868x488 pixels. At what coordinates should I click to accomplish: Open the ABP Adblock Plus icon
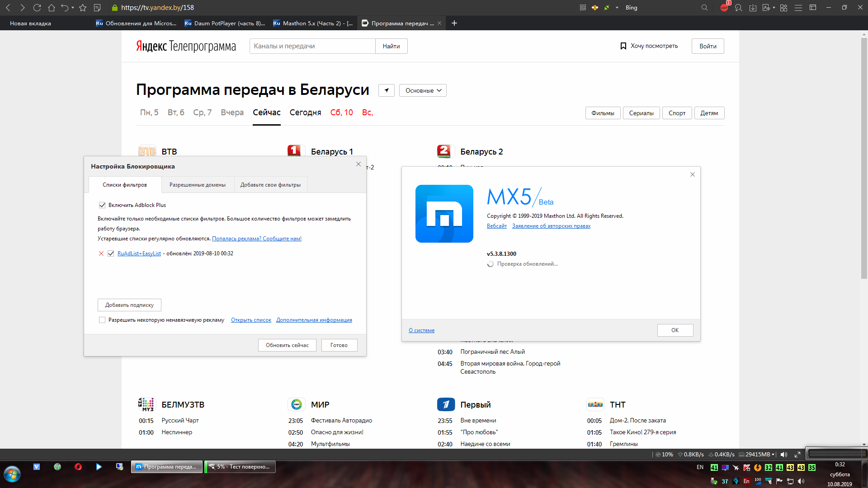[724, 7]
